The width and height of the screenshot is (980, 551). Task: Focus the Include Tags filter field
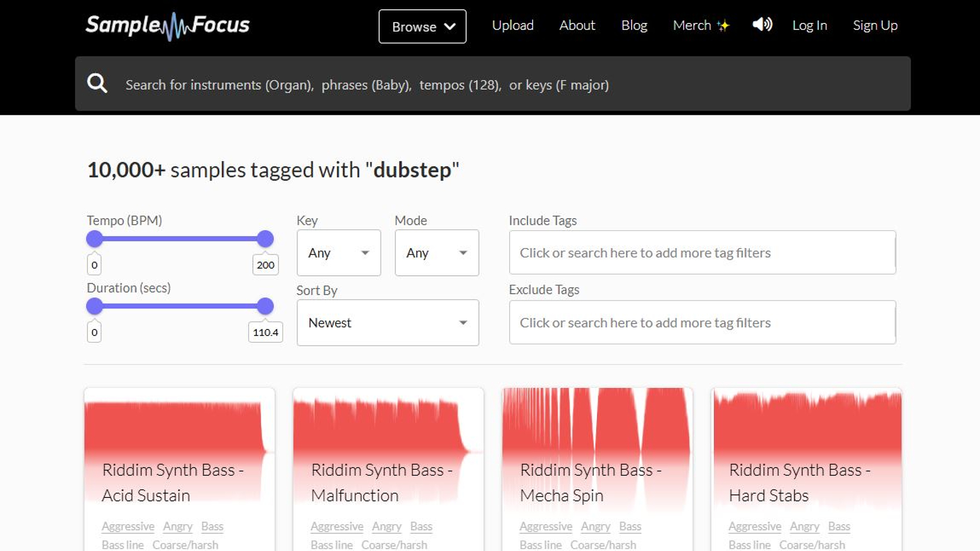(x=702, y=253)
